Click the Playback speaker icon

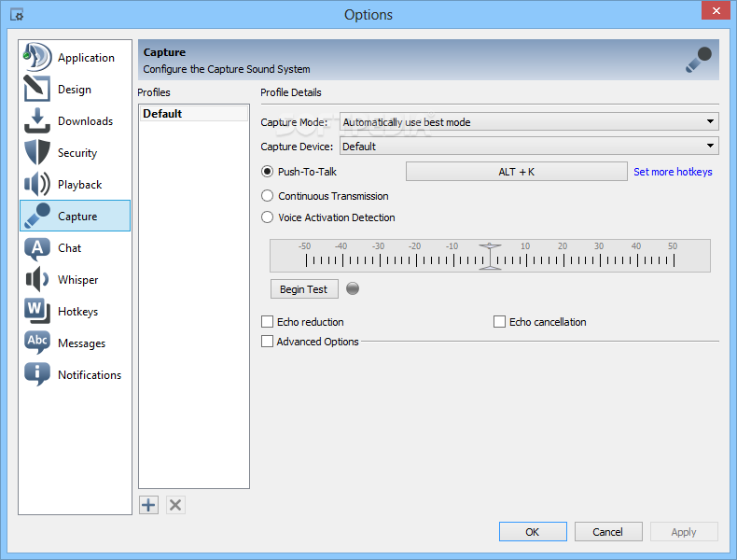point(37,184)
